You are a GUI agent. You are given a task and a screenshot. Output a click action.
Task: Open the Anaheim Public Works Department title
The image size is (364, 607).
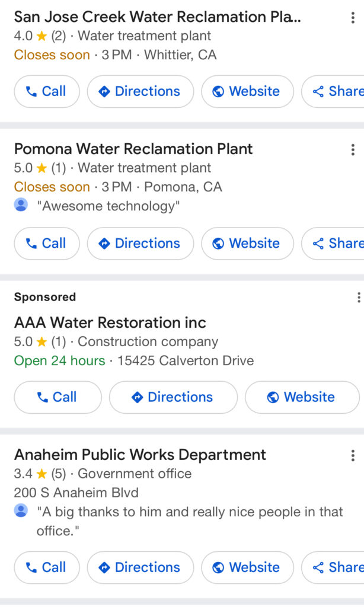click(140, 455)
